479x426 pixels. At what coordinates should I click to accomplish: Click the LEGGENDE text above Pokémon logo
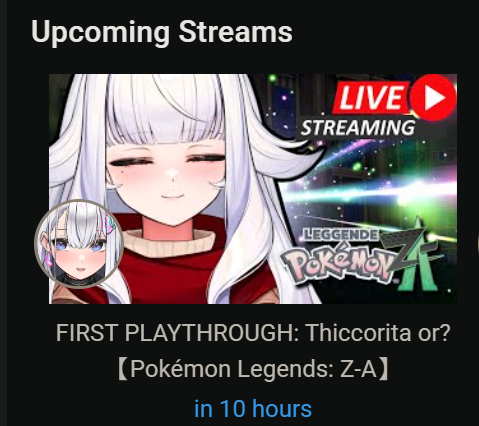tap(340, 235)
